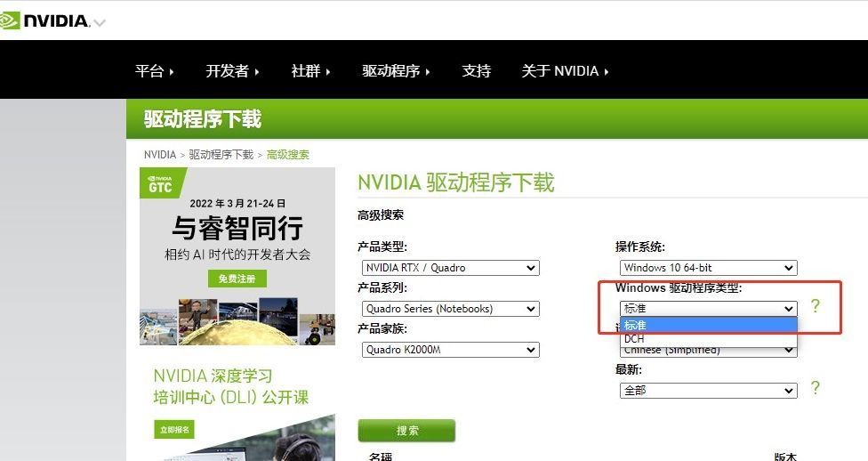The image size is (868, 461).
Task: Click the NVIDIA 深度学习培训中心 (DLI) 公开课 heading
Action: coord(231,387)
